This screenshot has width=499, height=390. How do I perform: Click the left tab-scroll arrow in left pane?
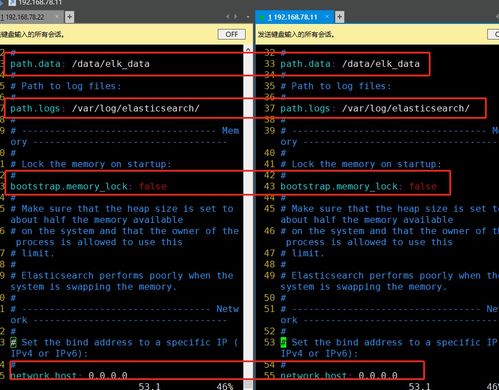(x=228, y=17)
